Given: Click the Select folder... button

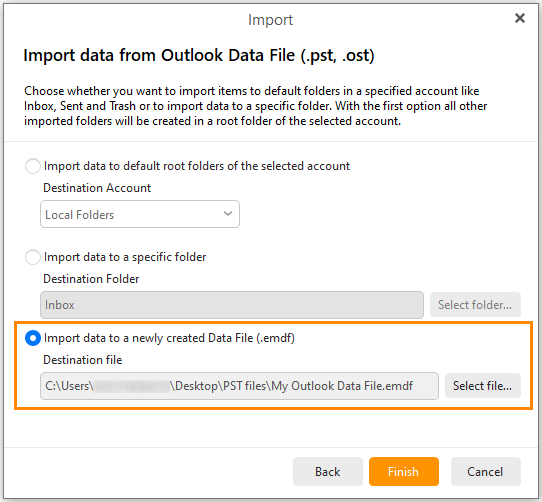Looking at the screenshot, I should click(x=475, y=305).
